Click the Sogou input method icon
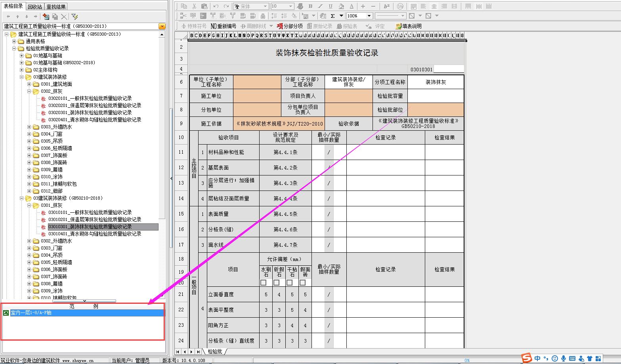The height and width of the screenshot is (364, 621). [x=526, y=358]
